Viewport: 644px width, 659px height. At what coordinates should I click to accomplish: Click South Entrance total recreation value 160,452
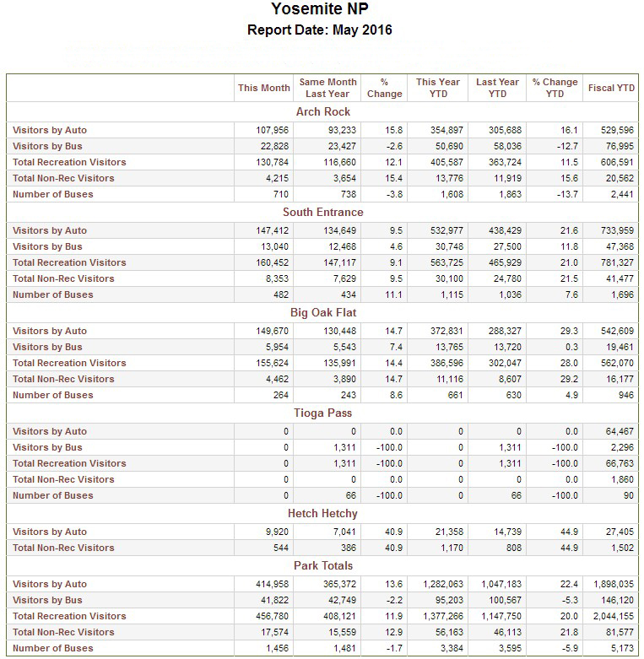point(272,262)
